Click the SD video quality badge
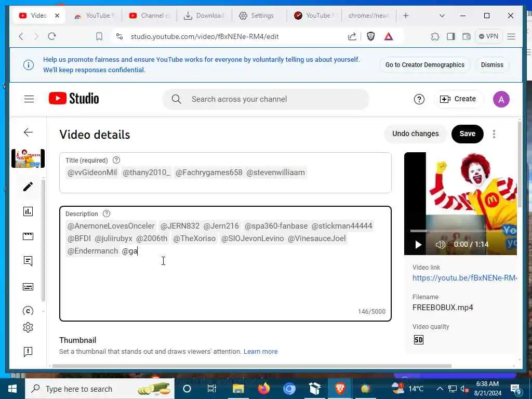Image resolution: width=532 pixels, height=399 pixels. 419,340
